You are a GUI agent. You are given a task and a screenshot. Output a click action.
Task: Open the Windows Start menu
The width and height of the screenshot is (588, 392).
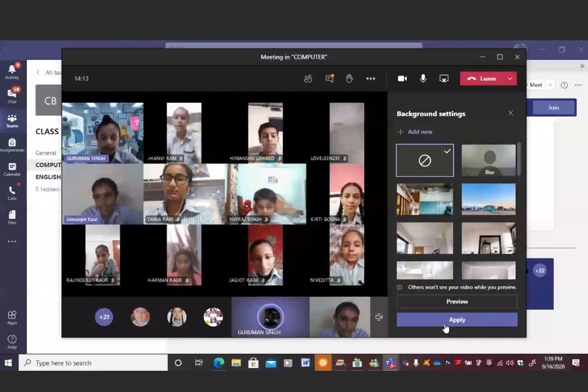[8, 363]
